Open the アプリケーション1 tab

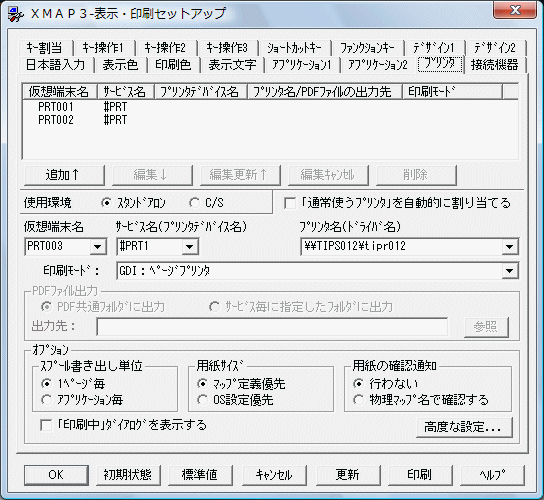302,65
